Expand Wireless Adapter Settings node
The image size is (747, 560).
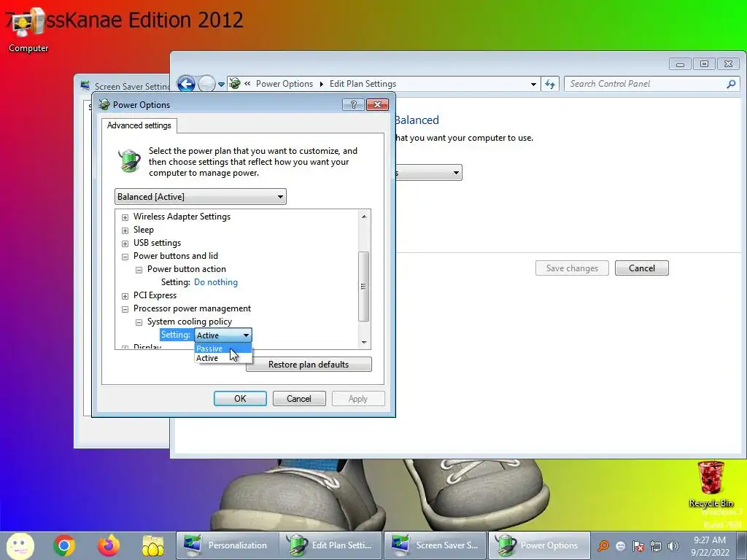[x=125, y=217]
